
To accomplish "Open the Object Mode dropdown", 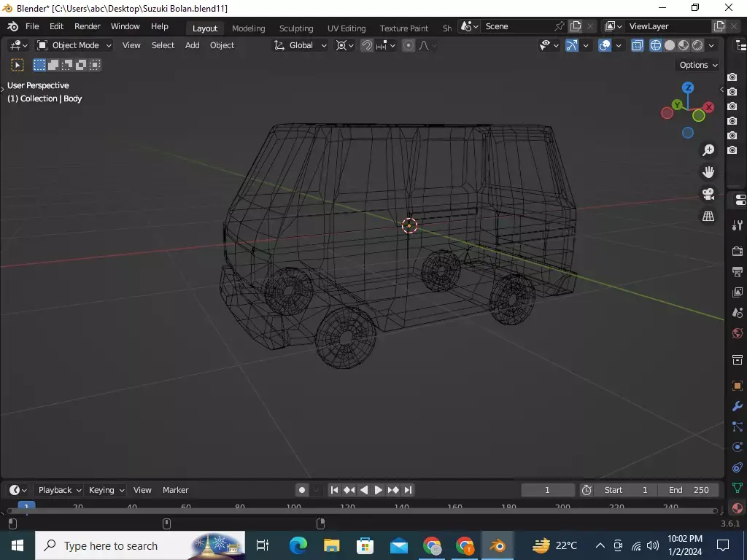I will (75, 45).
